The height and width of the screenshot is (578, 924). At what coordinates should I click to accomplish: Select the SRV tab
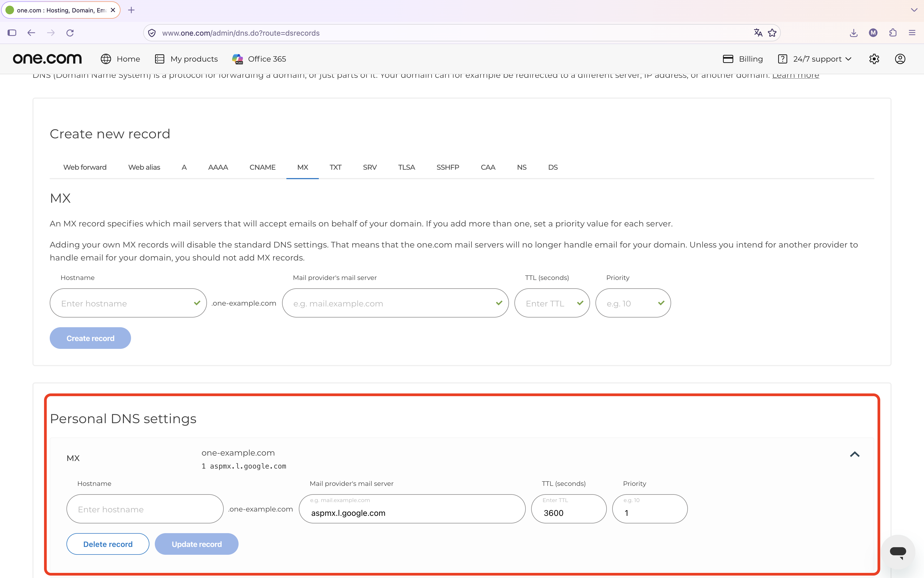tap(370, 167)
